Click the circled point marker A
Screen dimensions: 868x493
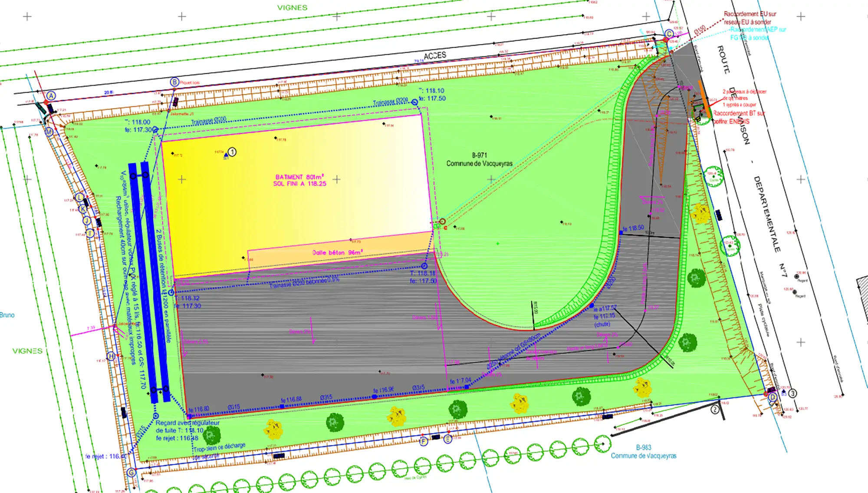pos(51,96)
